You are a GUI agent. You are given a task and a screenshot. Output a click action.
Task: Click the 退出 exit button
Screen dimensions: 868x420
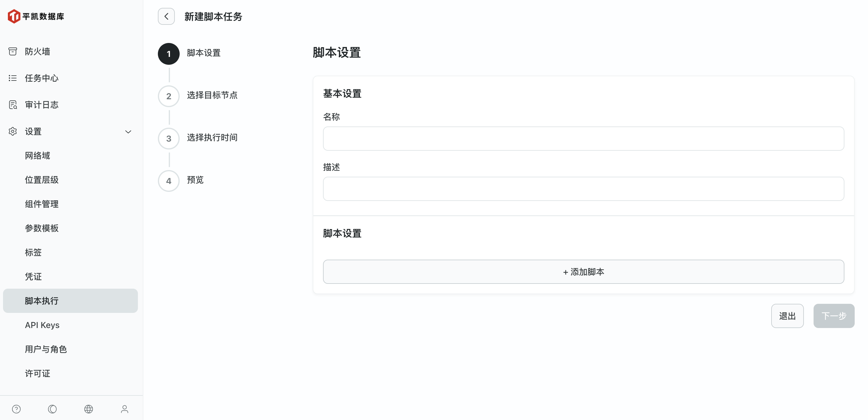coord(788,316)
